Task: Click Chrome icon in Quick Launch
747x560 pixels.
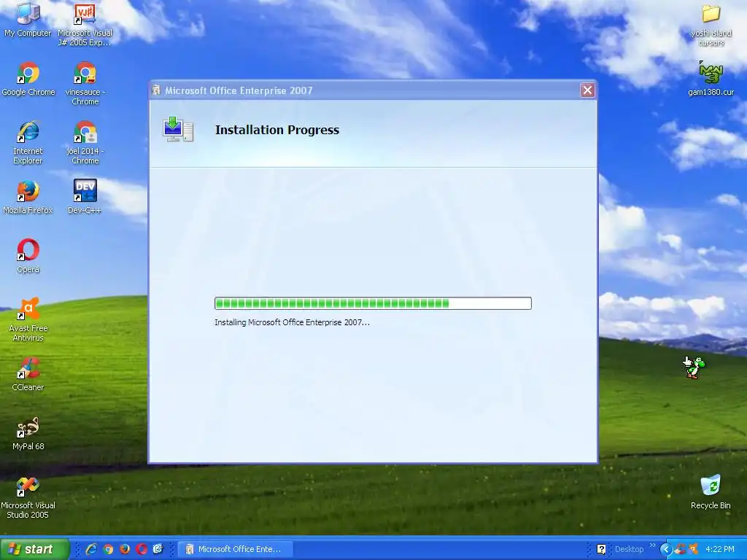Action: tap(108, 549)
